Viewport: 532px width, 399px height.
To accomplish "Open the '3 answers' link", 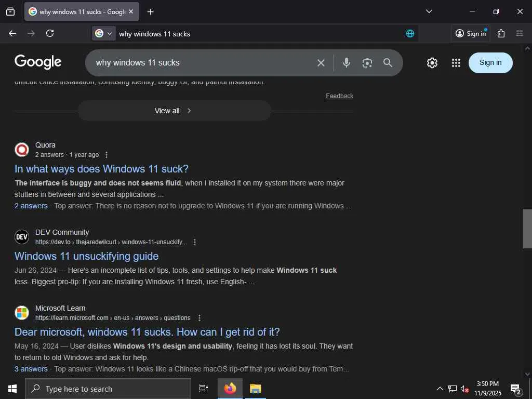I will point(31,369).
